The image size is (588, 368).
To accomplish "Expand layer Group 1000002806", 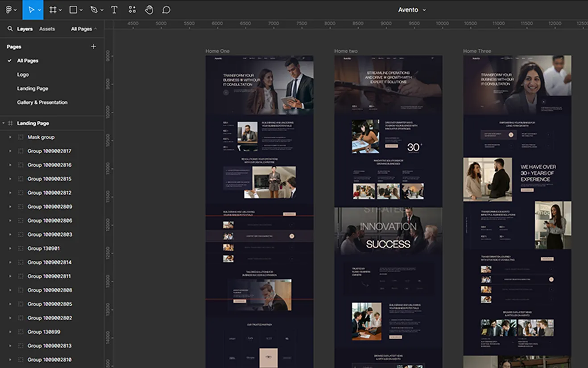I will (x=10, y=220).
